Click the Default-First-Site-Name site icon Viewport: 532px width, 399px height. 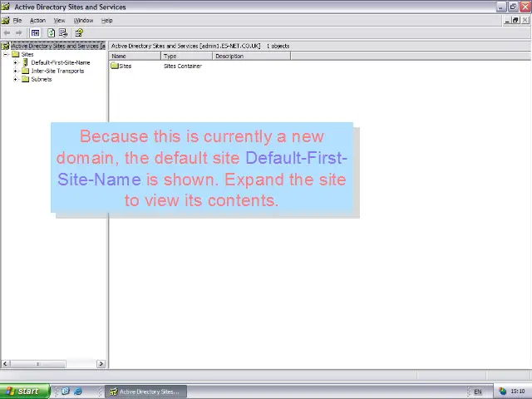pos(26,62)
